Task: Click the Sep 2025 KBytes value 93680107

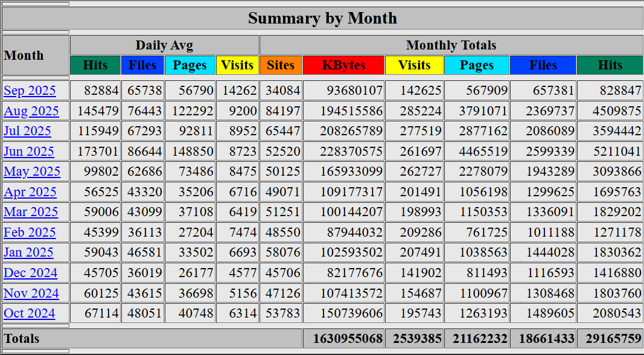Action: click(x=355, y=91)
